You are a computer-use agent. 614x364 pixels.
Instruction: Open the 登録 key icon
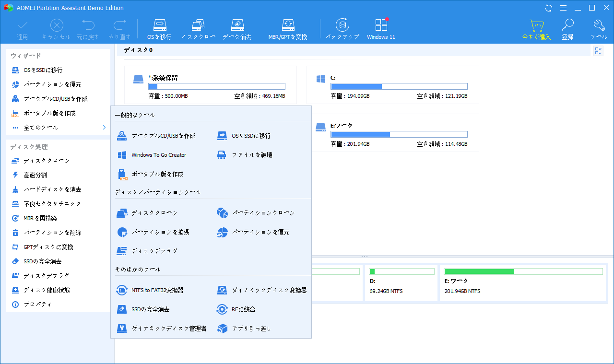[568, 29]
